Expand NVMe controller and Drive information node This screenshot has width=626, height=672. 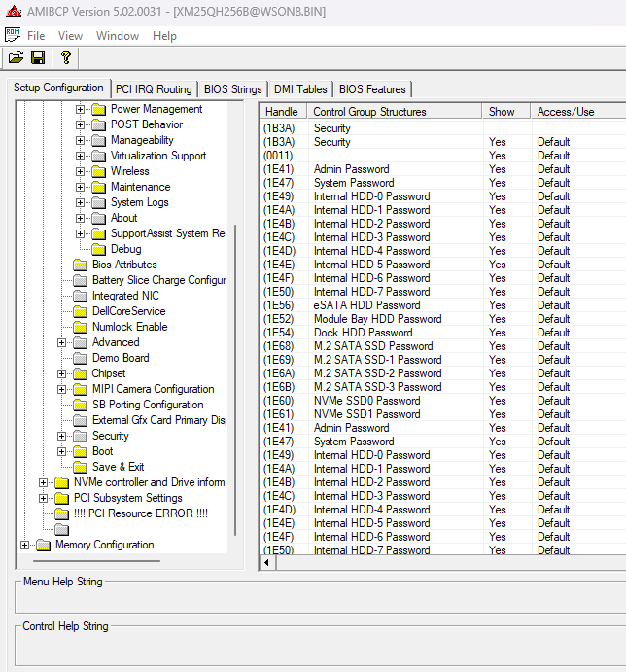[x=44, y=482]
